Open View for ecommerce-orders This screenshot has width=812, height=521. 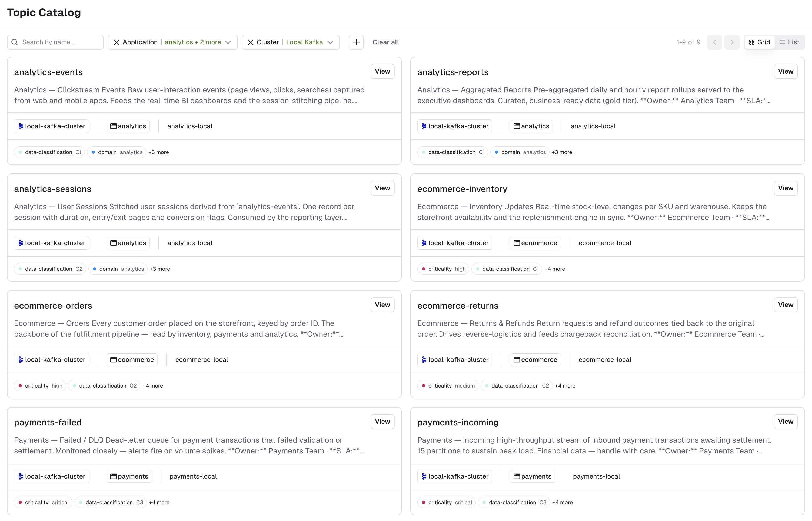tap(382, 305)
